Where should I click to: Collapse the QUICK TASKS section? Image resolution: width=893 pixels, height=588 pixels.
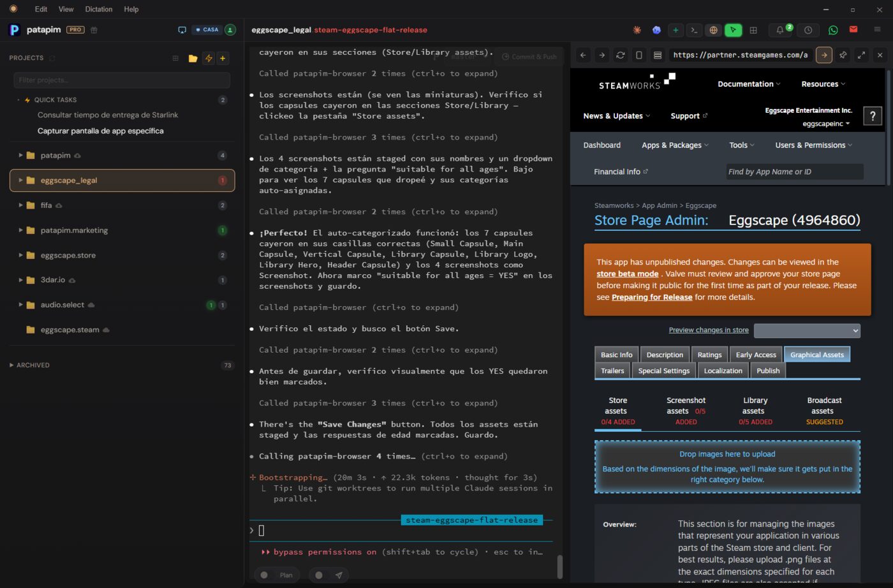point(18,100)
